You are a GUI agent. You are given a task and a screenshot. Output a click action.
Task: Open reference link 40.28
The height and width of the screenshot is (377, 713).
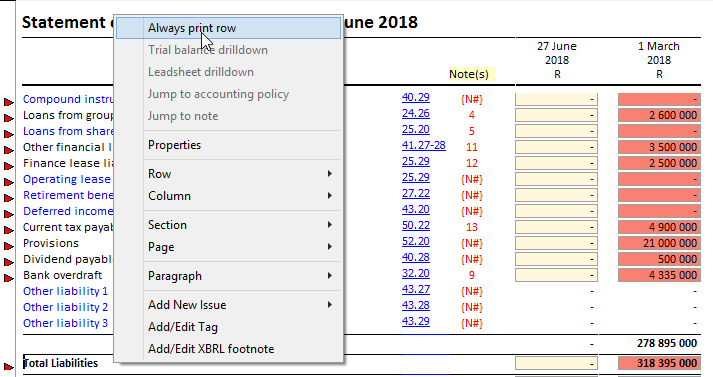416,257
